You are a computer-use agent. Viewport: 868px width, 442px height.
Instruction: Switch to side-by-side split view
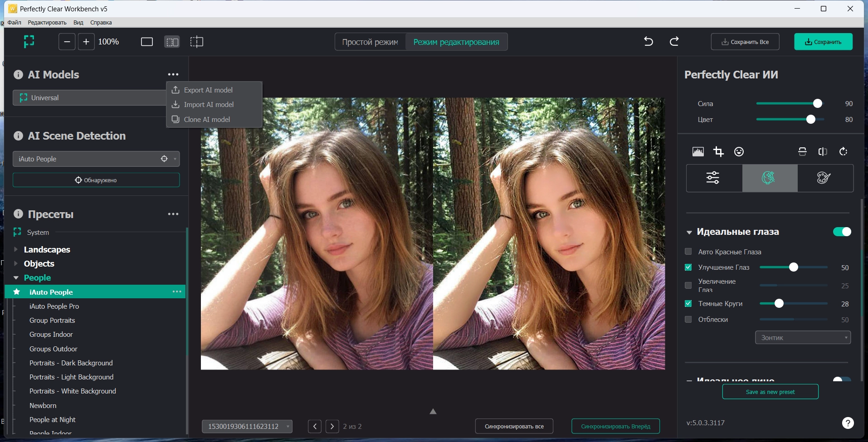(172, 42)
